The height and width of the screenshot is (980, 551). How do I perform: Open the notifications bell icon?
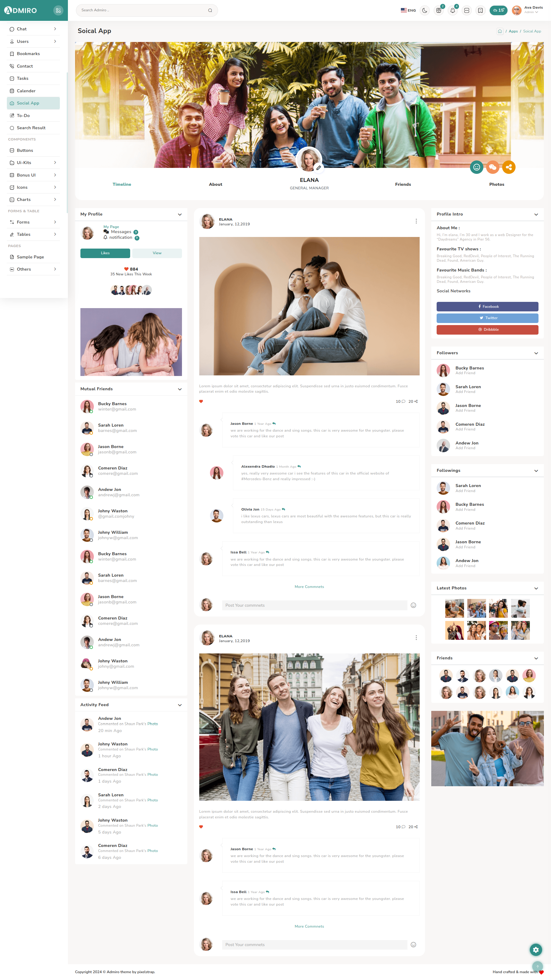coord(452,11)
